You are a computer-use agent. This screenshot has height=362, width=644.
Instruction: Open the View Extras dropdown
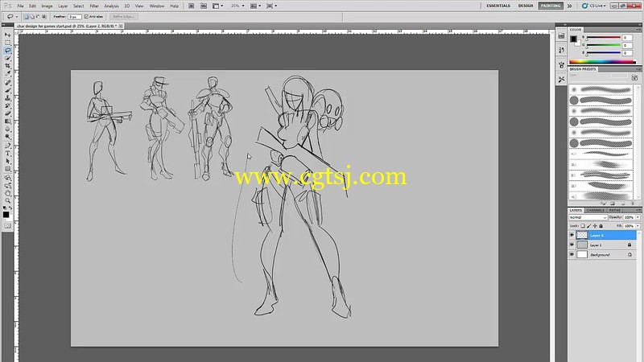click(218, 6)
